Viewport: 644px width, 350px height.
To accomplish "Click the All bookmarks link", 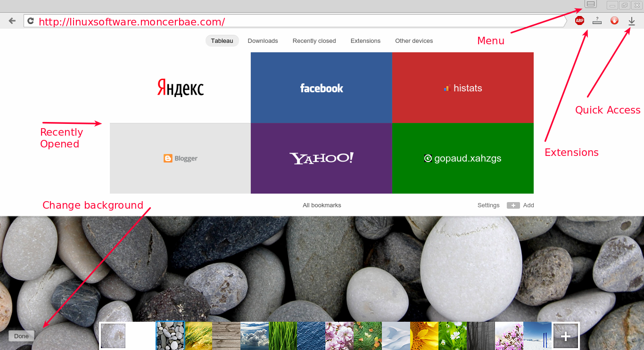I will (322, 205).
